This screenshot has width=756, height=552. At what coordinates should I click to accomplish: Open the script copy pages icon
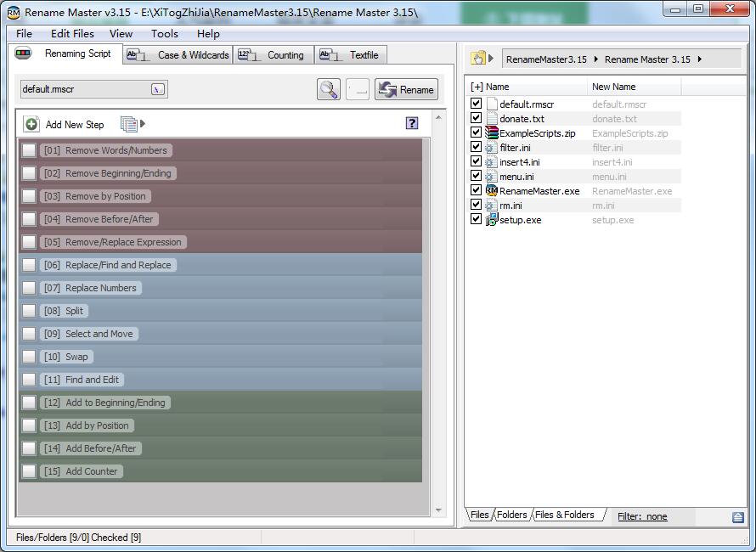tap(129, 124)
